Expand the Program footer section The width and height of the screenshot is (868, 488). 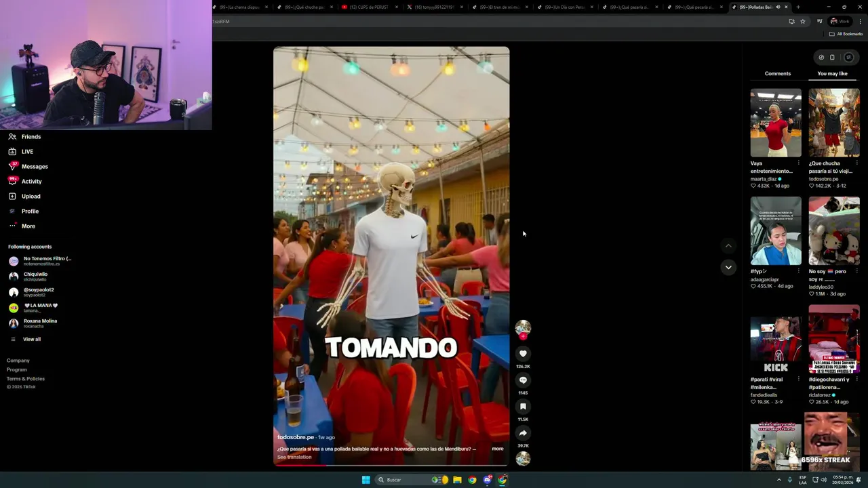pos(17,369)
